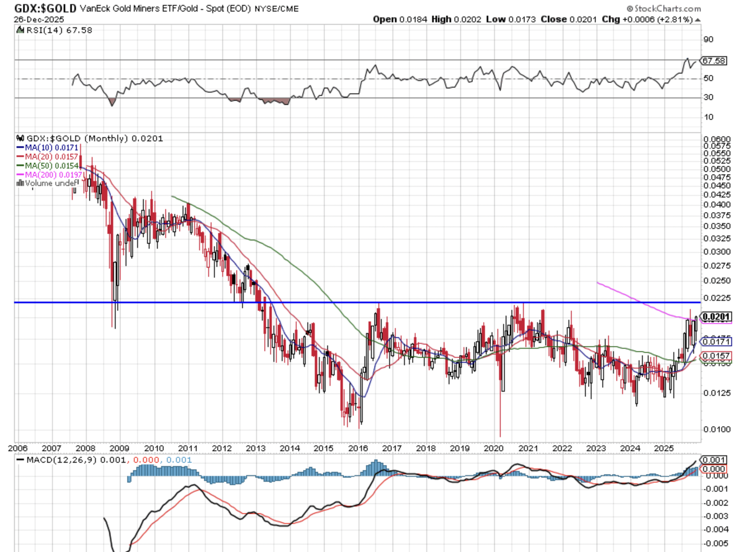
Task: Click the 2016 year label on time axis
Action: click(x=358, y=448)
